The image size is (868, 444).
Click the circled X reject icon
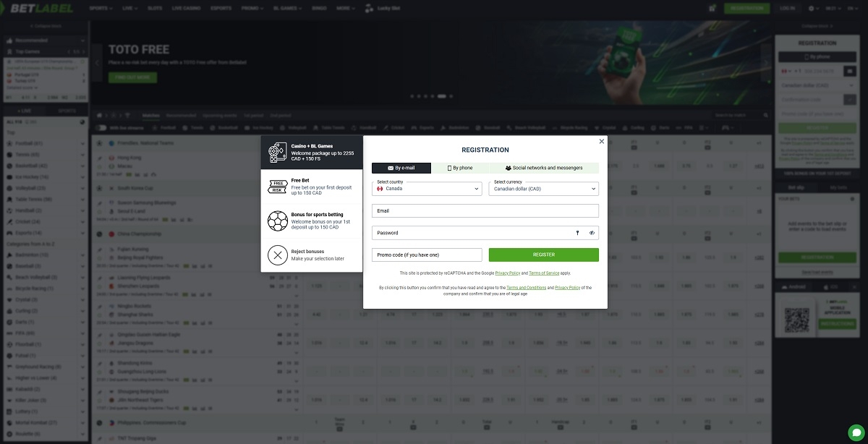coord(277,255)
